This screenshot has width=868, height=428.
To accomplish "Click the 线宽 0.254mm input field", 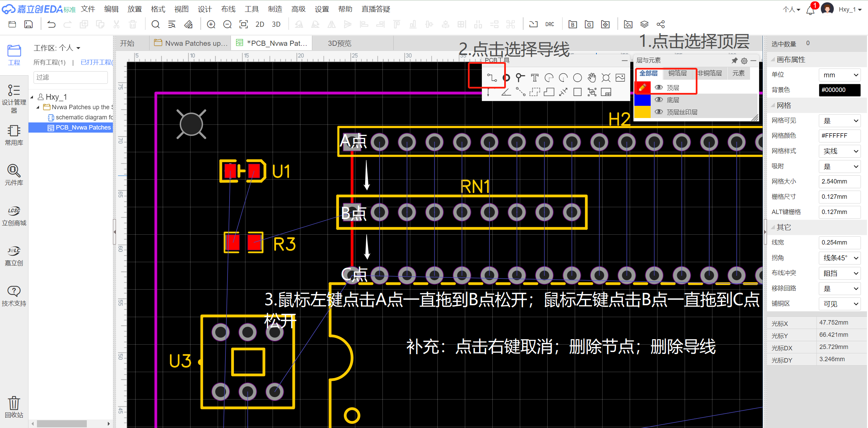I will [x=840, y=243].
